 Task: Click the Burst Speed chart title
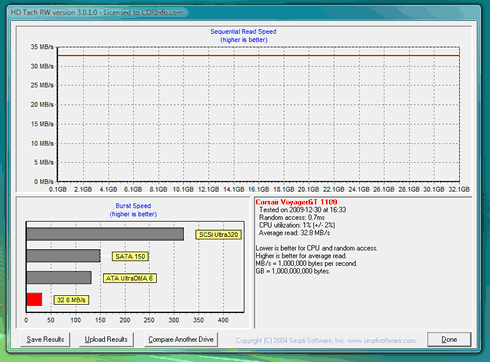pyautogui.click(x=133, y=206)
